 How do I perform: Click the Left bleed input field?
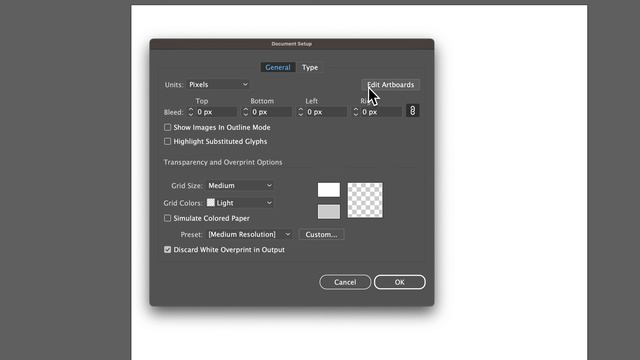pyautogui.click(x=327, y=112)
